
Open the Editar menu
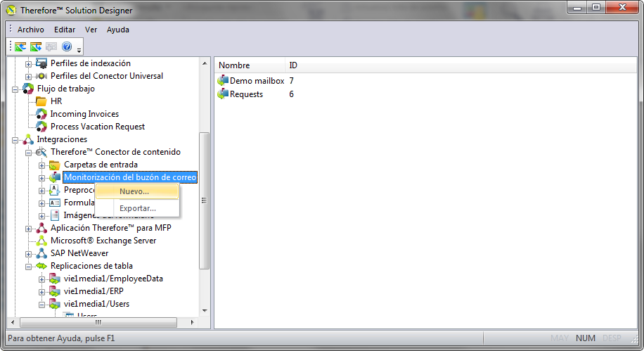65,30
